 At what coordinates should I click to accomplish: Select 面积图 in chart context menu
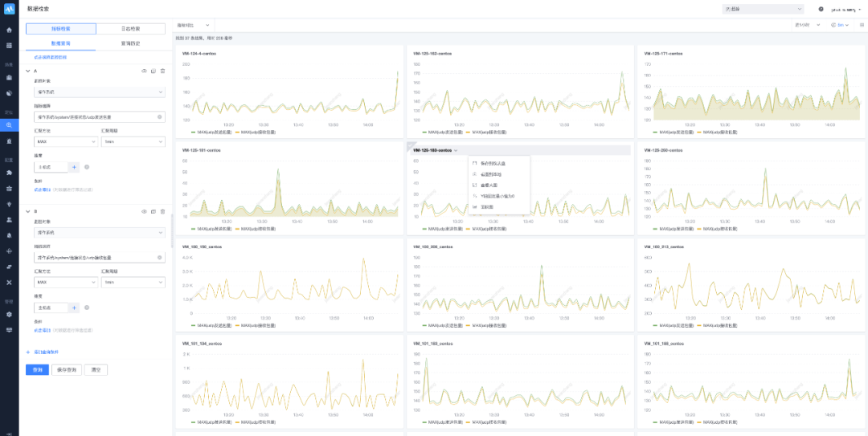(x=499, y=206)
